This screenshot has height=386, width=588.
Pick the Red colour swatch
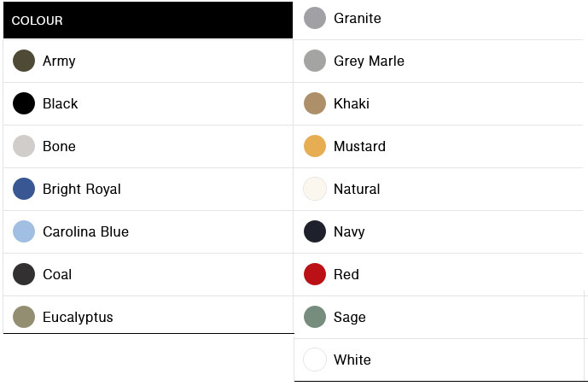pyautogui.click(x=315, y=274)
